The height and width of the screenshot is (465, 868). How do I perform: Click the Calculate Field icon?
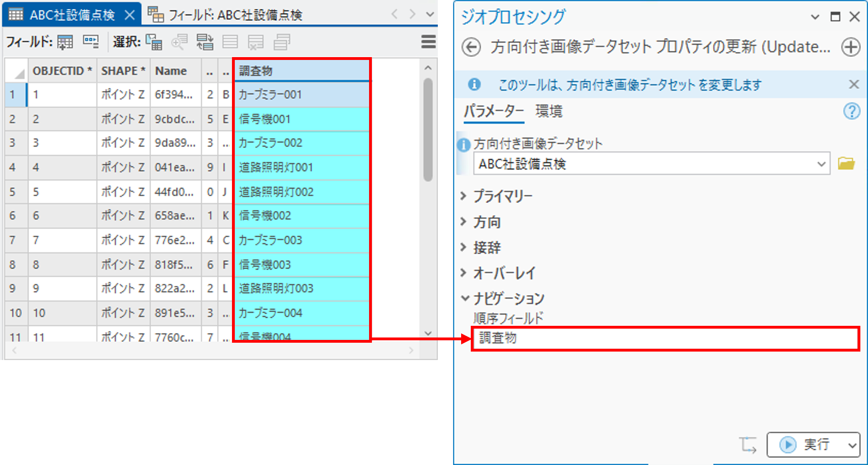click(x=91, y=42)
